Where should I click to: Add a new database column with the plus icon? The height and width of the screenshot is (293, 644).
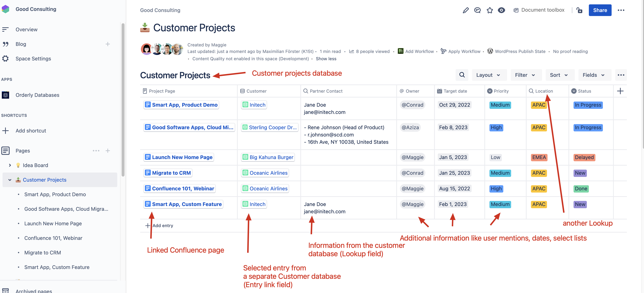(621, 91)
